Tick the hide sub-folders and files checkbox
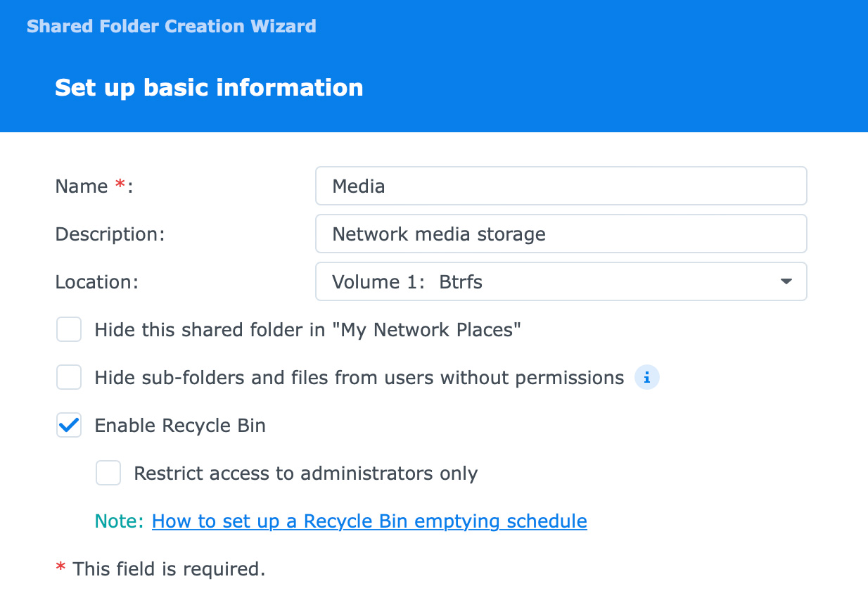The height and width of the screenshot is (598, 868). (x=69, y=378)
